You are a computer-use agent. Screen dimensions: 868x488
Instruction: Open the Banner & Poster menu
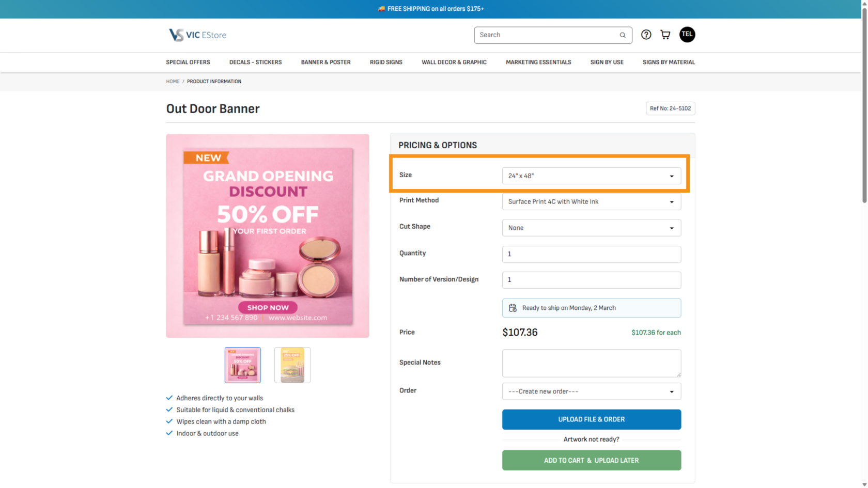point(326,62)
